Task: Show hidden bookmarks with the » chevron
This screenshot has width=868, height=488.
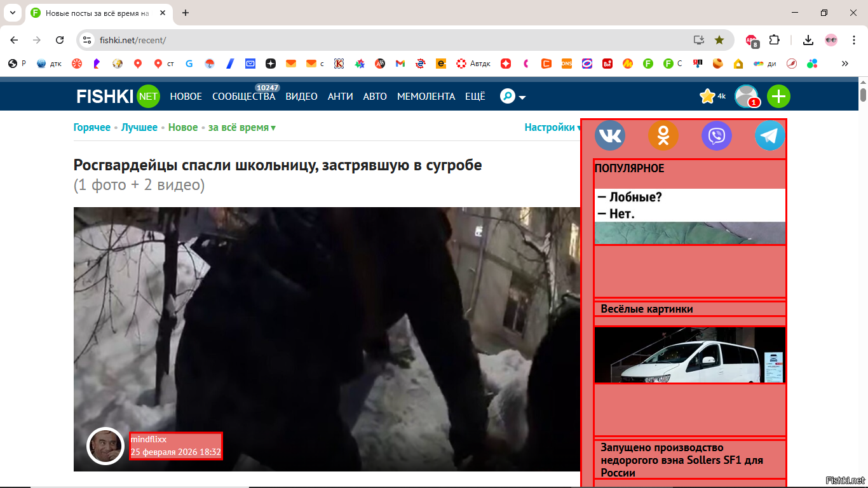Action: (x=844, y=64)
